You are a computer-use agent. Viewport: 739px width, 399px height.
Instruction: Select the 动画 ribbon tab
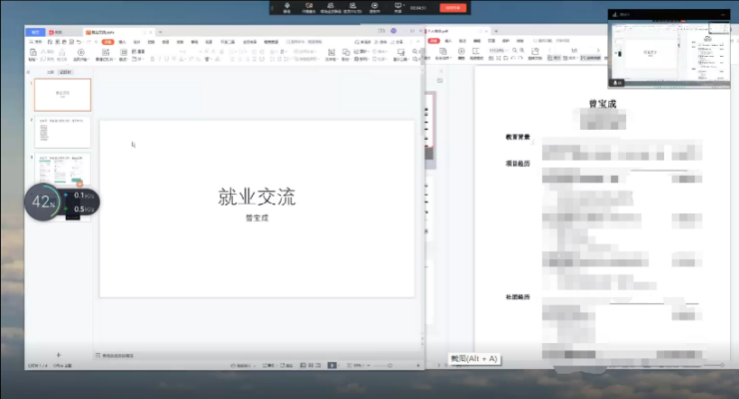pyautogui.click(x=165, y=42)
